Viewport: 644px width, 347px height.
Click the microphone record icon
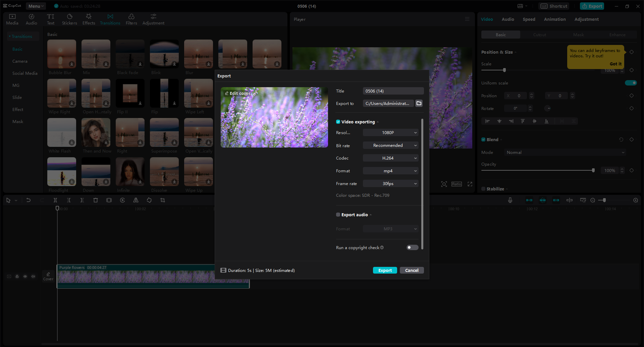tap(510, 200)
